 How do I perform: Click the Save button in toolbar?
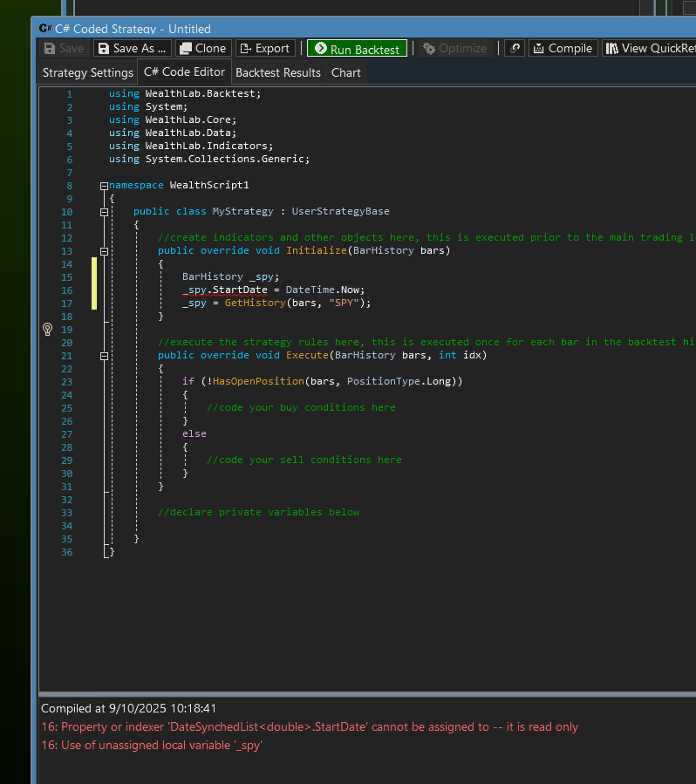click(64, 49)
